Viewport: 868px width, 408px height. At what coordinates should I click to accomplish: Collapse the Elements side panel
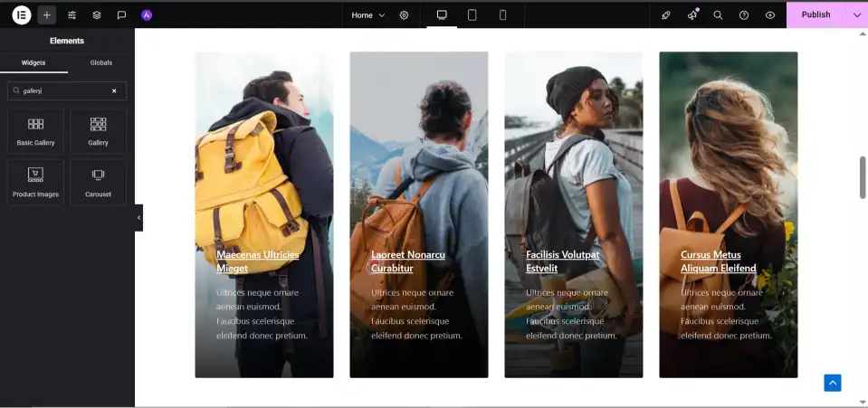pyautogui.click(x=138, y=218)
